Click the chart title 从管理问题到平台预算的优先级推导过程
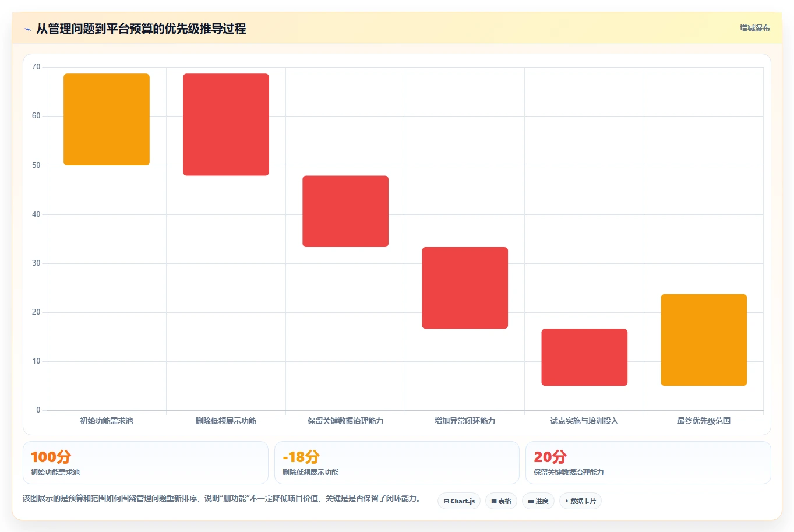794x532 pixels. [141, 29]
